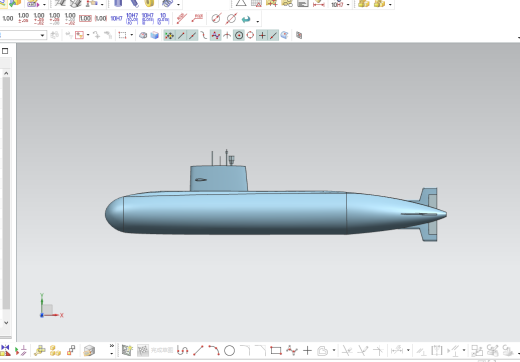Click the yellow stacked cubes assembly icon
Screen dimensions: 520x362
click(x=55, y=351)
